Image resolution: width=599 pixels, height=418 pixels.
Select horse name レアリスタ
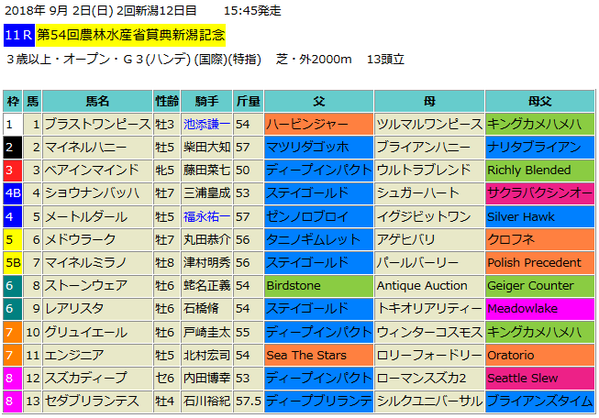pos(74,309)
